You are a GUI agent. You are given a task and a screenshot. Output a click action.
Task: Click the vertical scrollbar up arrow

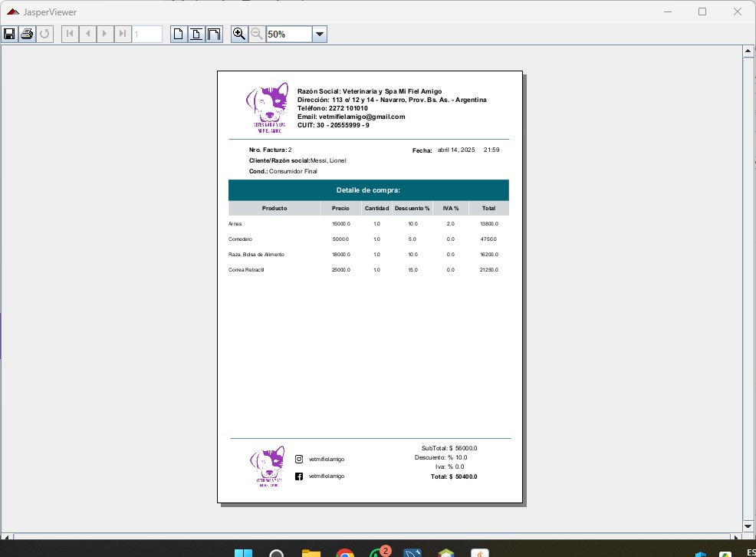click(748, 51)
